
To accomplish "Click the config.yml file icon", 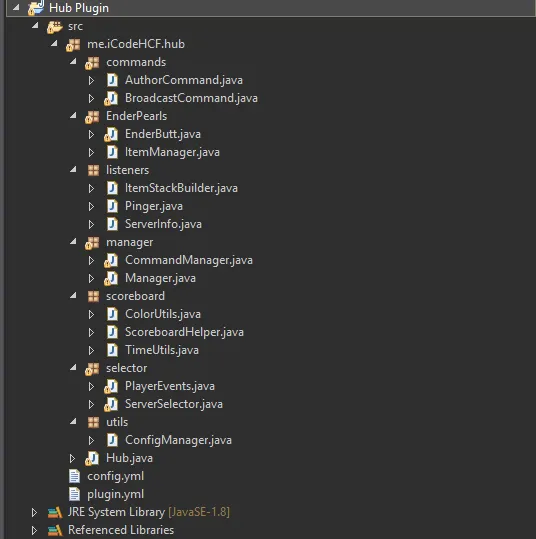I will pyautogui.click(x=74, y=476).
